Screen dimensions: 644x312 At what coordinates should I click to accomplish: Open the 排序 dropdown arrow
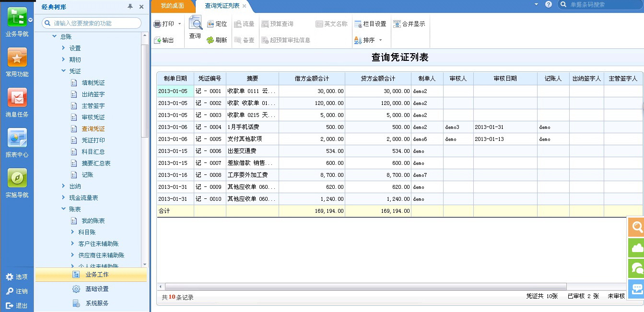[x=380, y=40]
